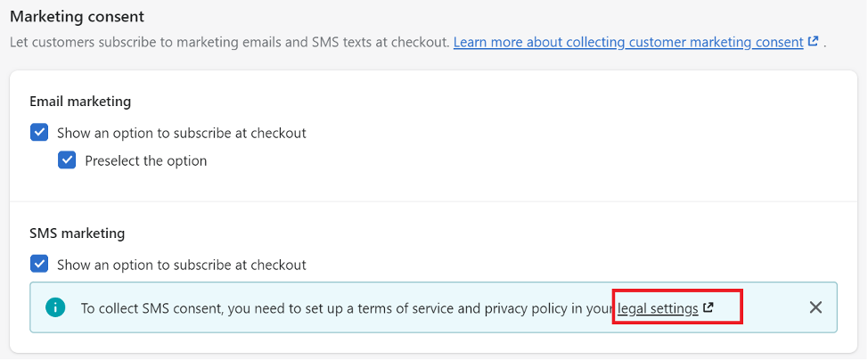Click the SMS marketing section heading
The height and width of the screenshot is (360, 868).
(x=77, y=233)
